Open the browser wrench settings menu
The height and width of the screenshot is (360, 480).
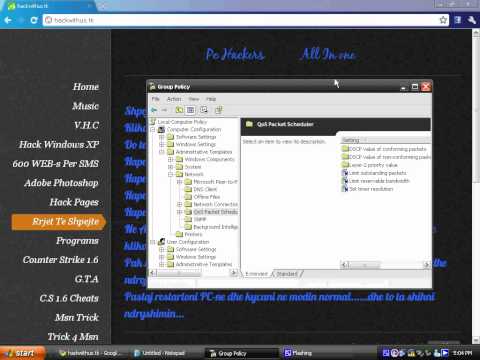pyautogui.click(x=472, y=20)
